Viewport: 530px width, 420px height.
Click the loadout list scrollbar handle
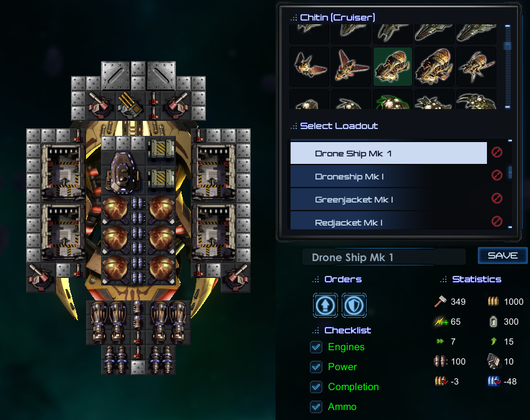[510, 173]
